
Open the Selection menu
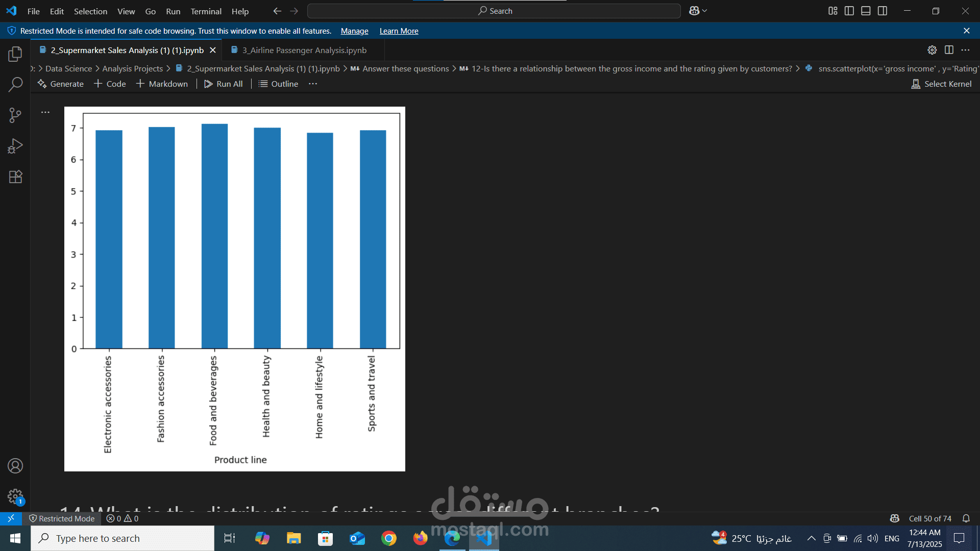90,11
